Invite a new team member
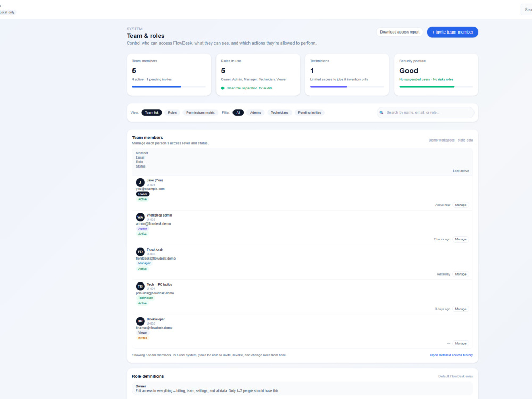Image resolution: width=532 pixels, height=399 pixels. (x=452, y=32)
